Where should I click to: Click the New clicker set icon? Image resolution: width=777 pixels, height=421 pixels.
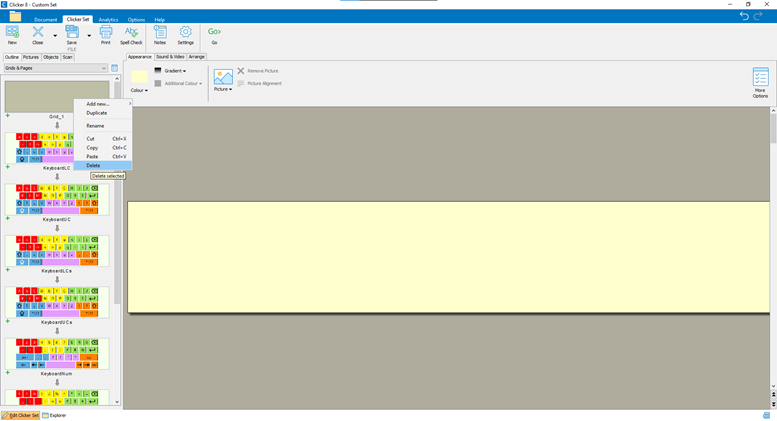(12, 34)
